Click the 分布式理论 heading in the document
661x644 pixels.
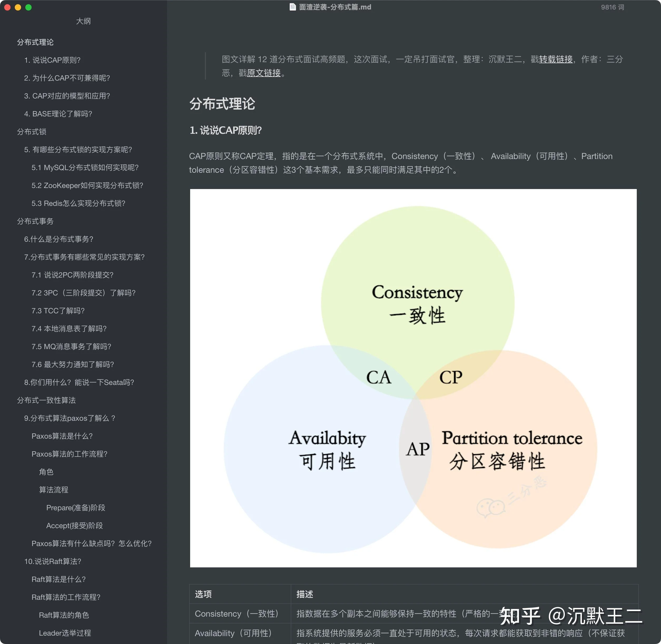coord(222,104)
